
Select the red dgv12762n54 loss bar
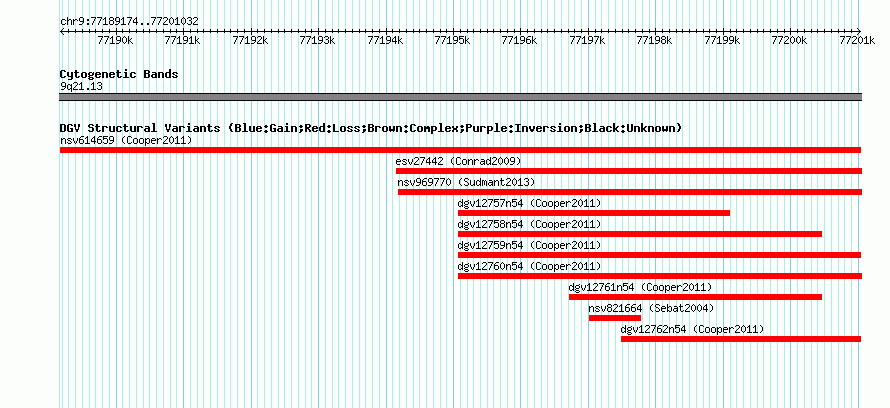click(741, 339)
